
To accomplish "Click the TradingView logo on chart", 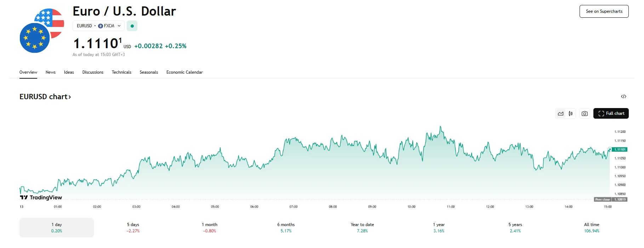I will point(41,197).
